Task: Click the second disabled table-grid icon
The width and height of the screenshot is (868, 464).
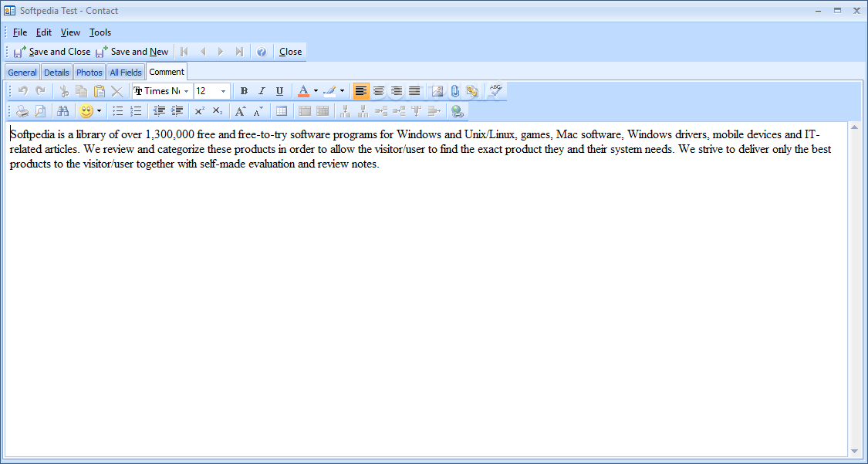Action: [323, 111]
